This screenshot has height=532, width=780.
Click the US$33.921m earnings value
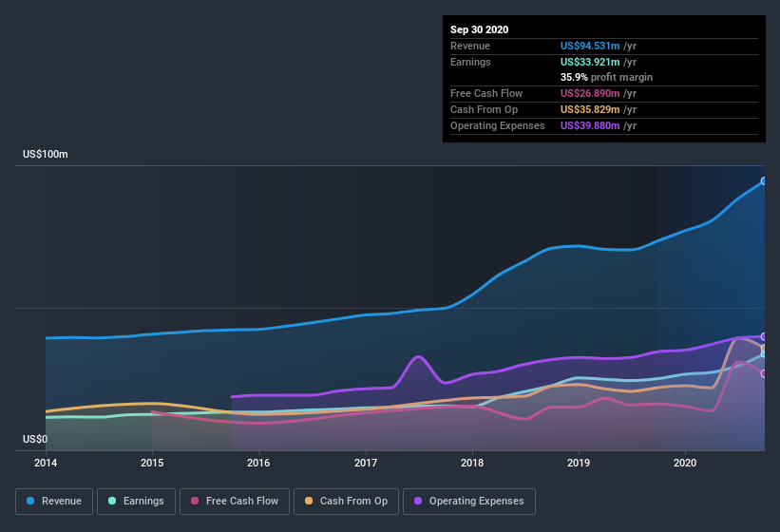pyautogui.click(x=590, y=62)
